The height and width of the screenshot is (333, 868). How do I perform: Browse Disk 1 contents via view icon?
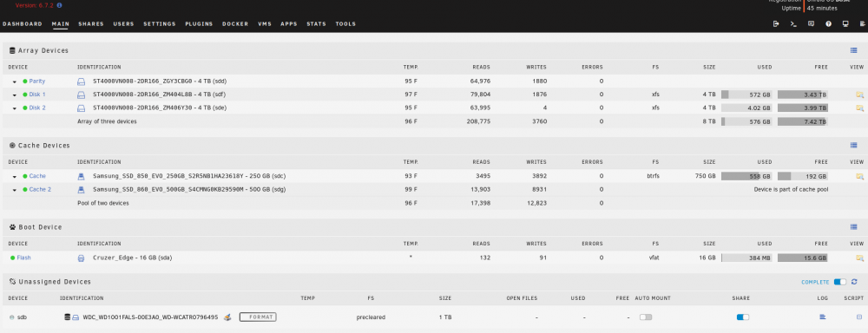tap(859, 95)
